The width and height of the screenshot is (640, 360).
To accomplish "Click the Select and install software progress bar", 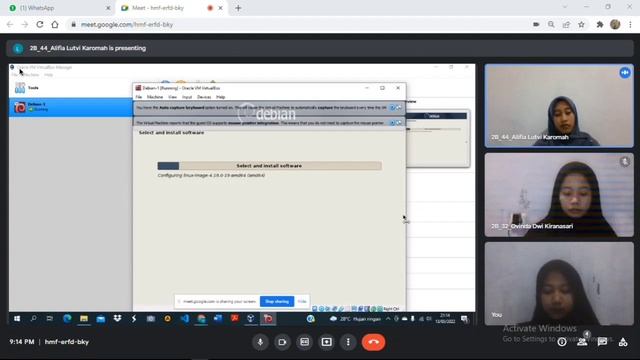I will click(269, 166).
